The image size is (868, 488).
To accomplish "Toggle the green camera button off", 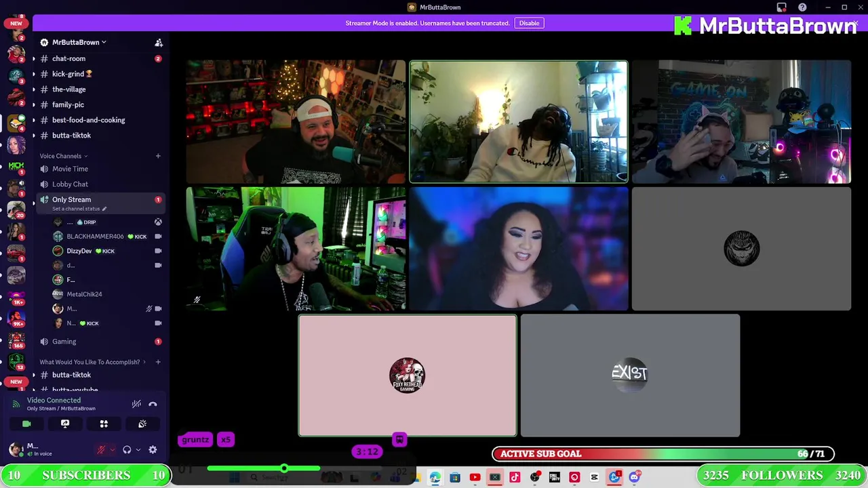I will 26,424.
